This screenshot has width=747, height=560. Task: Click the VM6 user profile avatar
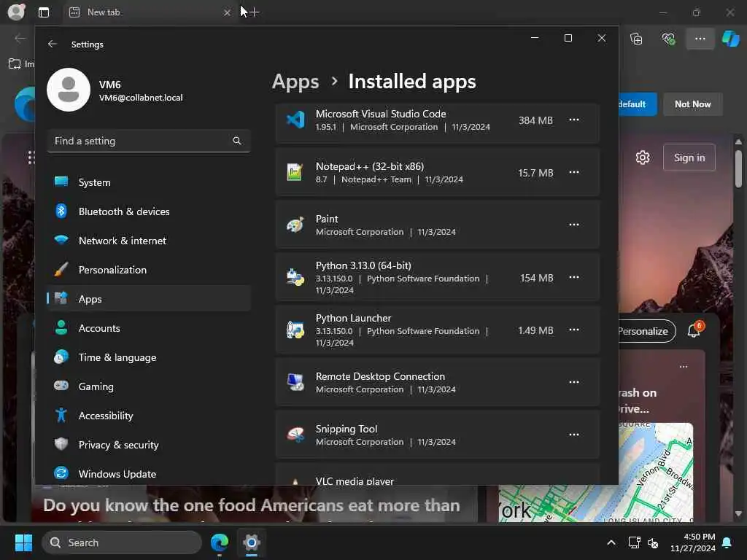click(x=69, y=90)
